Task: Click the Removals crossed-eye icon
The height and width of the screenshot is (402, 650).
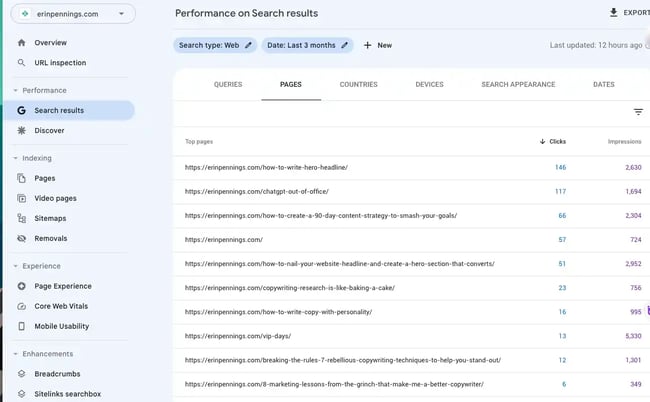Action: (x=22, y=238)
